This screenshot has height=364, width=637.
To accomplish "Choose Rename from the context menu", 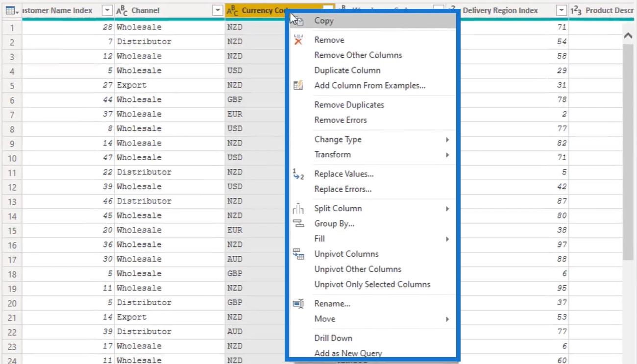I will (372, 304).
